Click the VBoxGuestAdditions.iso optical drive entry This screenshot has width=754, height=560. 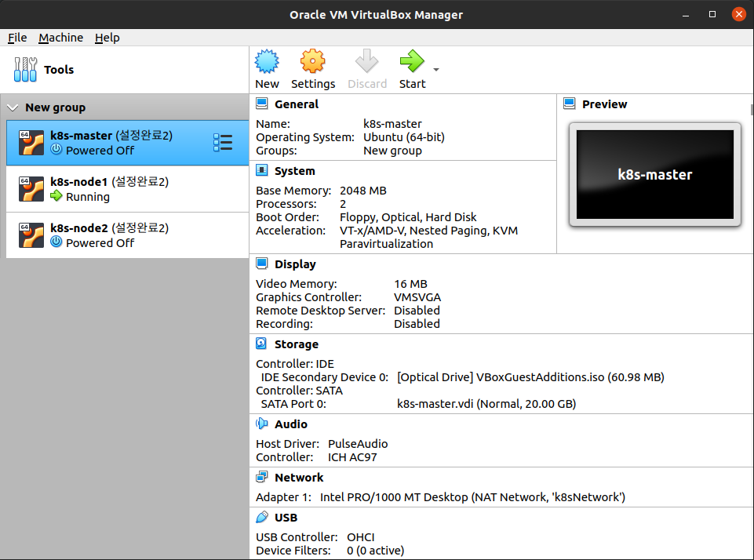[x=530, y=377]
